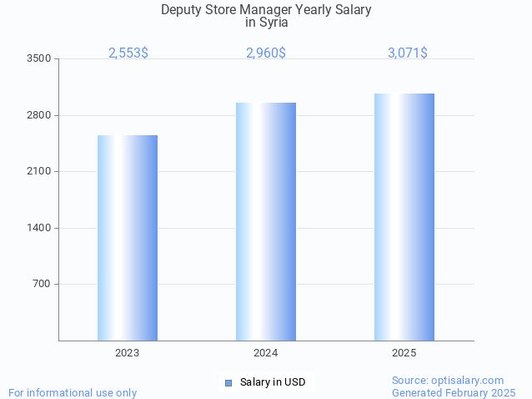Click the 'Source: optisalary.com' text

[448, 381]
